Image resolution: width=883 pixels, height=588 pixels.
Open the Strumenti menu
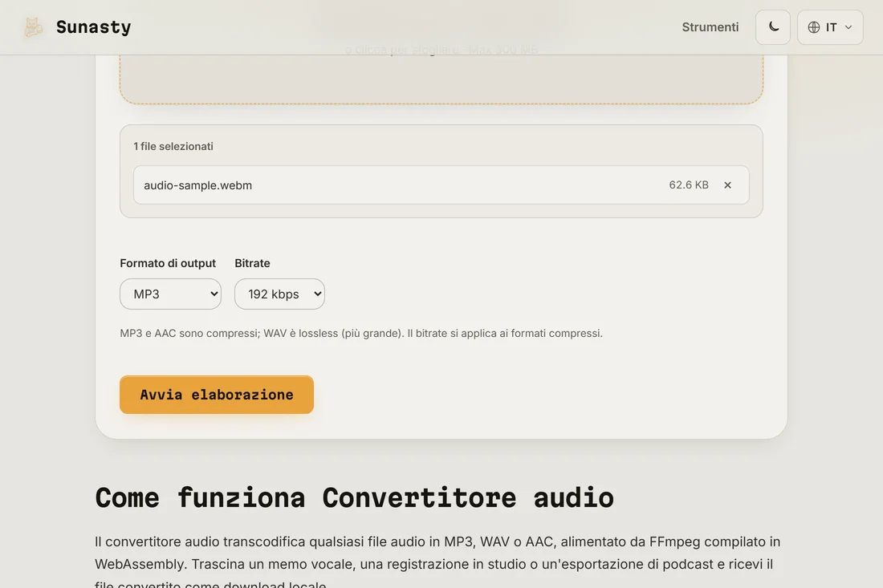710,27
